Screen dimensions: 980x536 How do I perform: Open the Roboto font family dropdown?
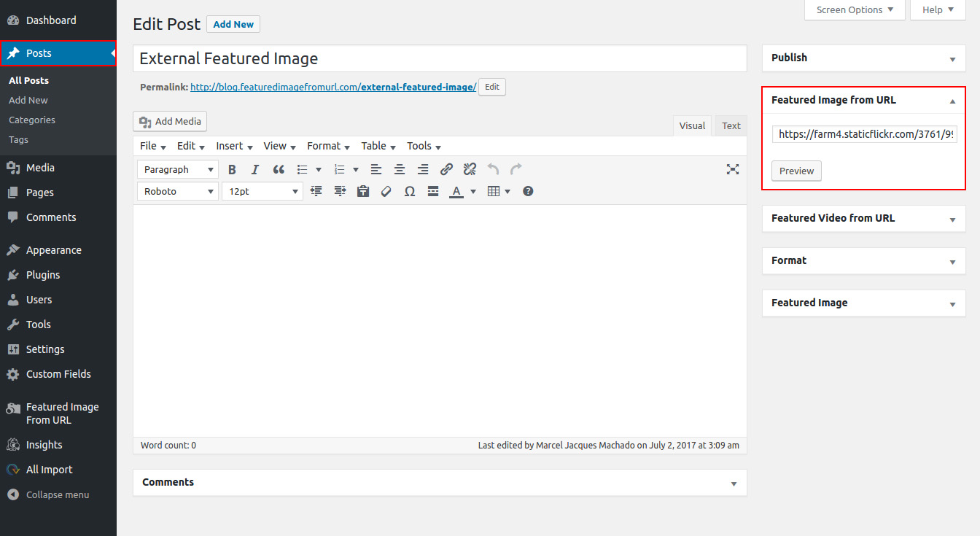coord(178,191)
